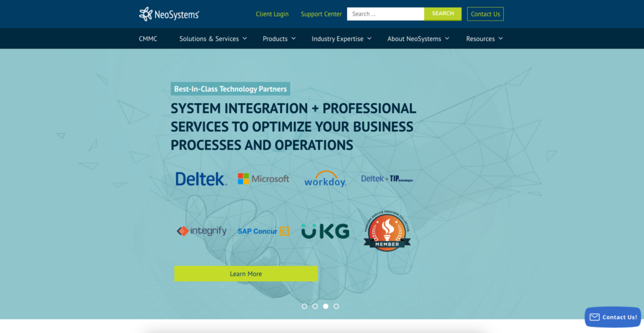The image size is (644, 333).
Task: Click the System Integration + Professional Services headline
Action: coord(293,126)
